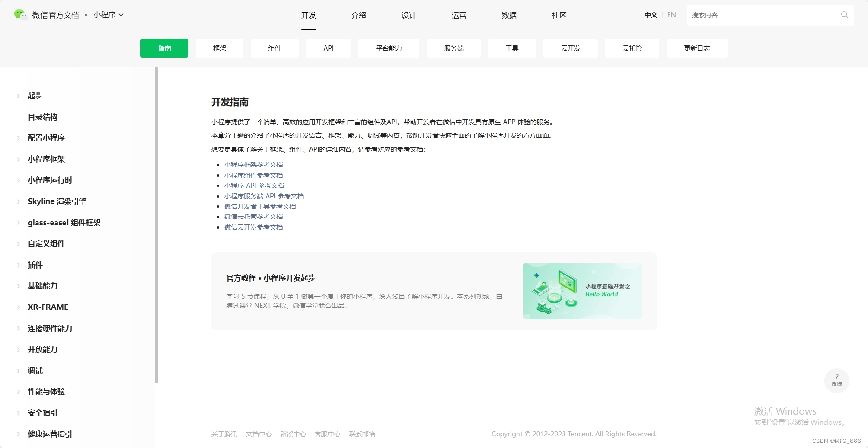
Task: Open the 小程序 API 参考文档 link
Action: [x=254, y=186]
